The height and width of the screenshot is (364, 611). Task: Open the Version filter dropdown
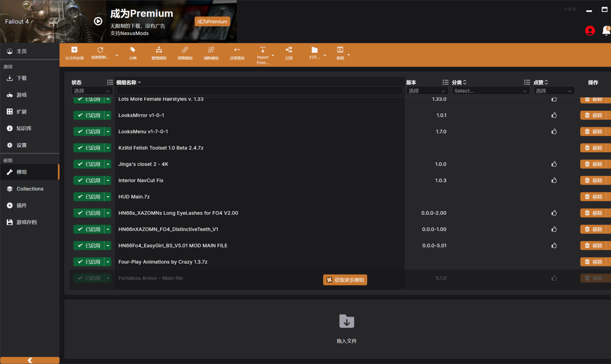(427, 91)
